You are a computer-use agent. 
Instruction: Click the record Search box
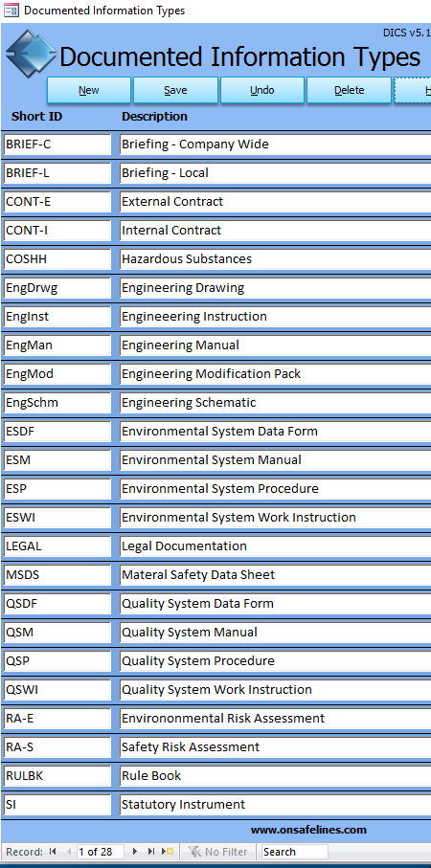[x=295, y=852]
